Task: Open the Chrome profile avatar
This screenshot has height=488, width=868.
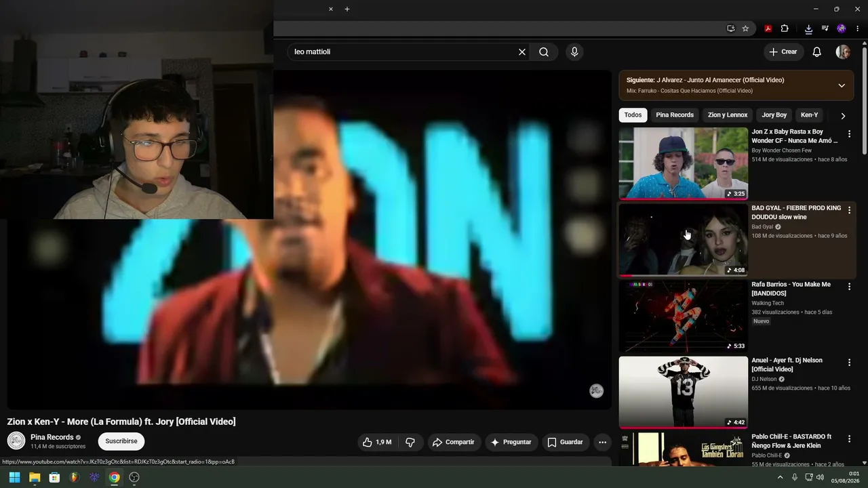Action: coord(842,28)
